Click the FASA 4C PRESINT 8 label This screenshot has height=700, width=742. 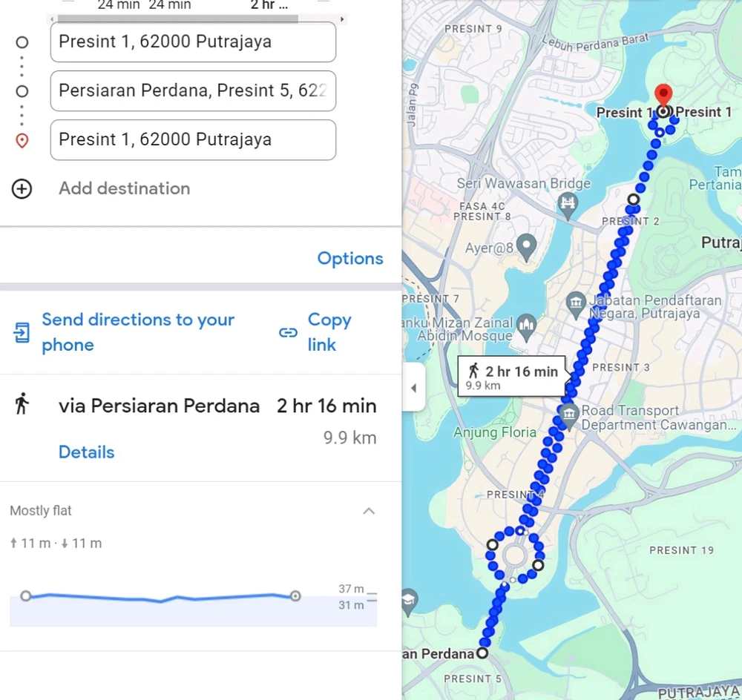click(482, 211)
